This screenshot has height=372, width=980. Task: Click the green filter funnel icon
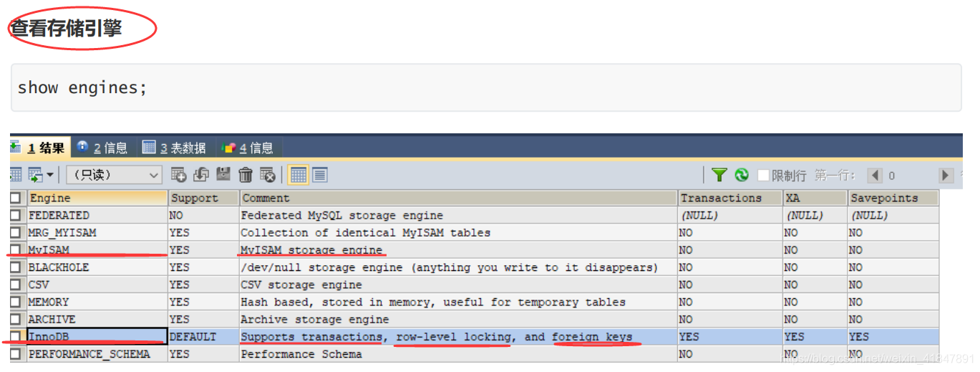tap(719, 175)
